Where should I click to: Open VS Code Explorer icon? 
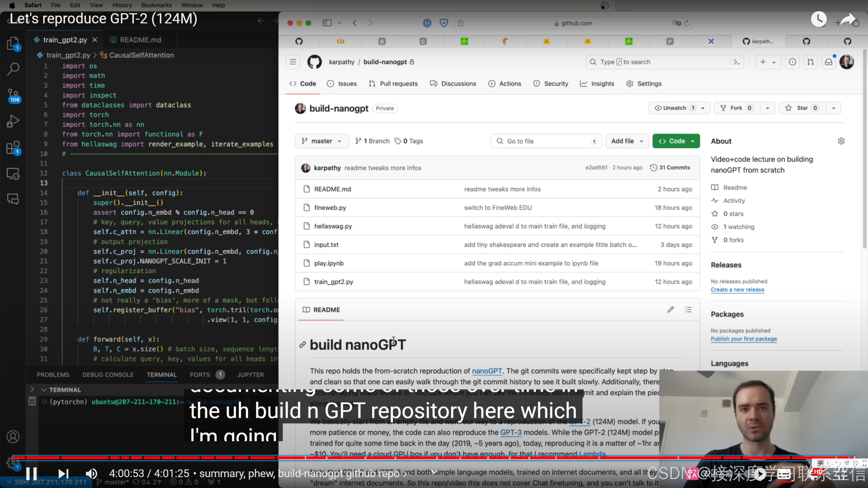click(13, 43)
